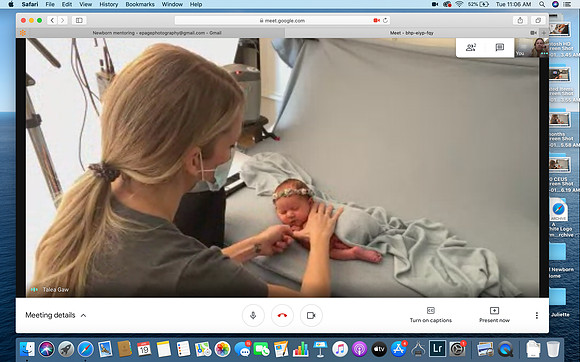Image resolution: width=580 pixels, height=362 pixels.
Task: Open the Safari share button
Action: pos(520,20)
